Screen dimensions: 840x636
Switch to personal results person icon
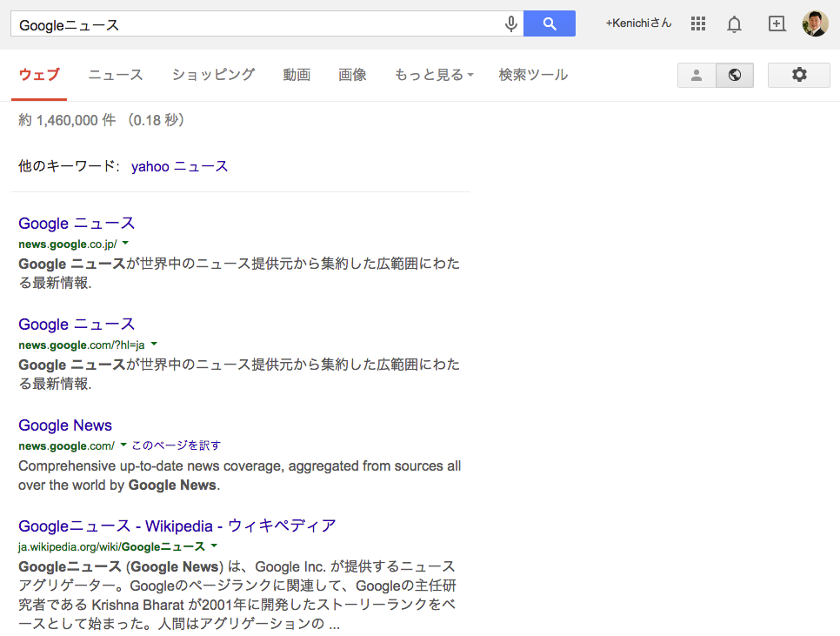697,75
